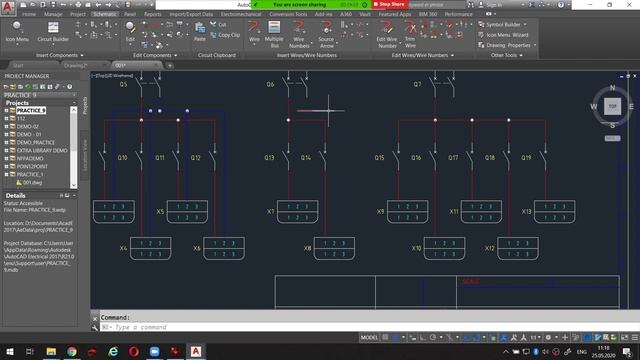Open the Project ribbon tab
The height and width of the screenshot is (360, 640).
click(x=78, y=14)
